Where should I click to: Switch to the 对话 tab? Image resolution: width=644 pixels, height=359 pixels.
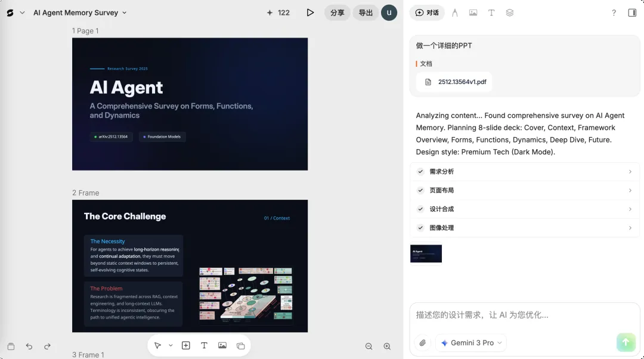[427, 13]
